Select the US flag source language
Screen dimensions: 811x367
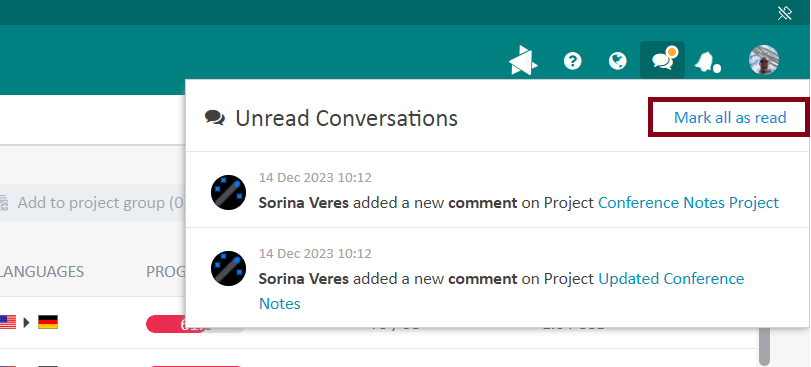pos(8,322)
